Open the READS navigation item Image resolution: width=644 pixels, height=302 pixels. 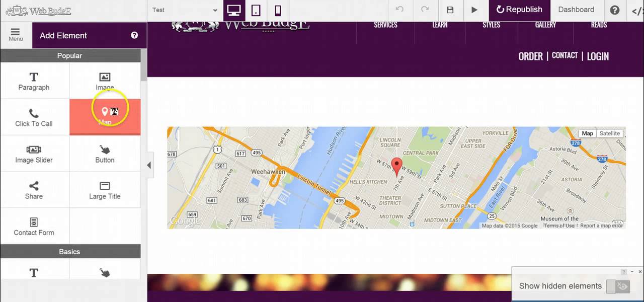(x=599, y=25)
